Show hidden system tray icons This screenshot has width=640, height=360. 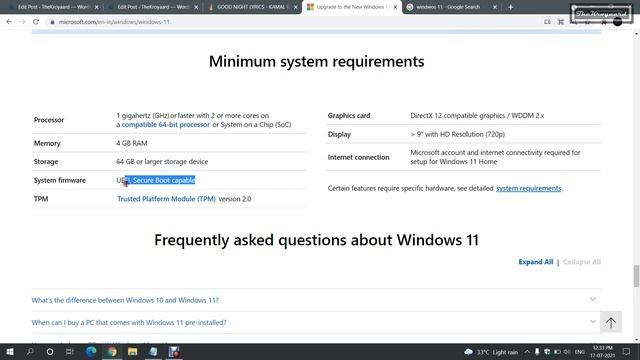527,352
